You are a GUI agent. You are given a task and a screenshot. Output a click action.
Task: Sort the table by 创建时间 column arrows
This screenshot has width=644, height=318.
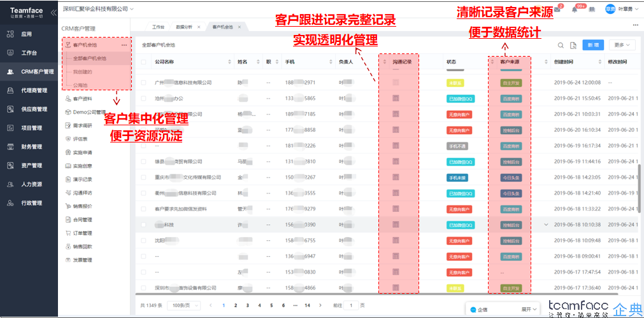click(599, 62)
